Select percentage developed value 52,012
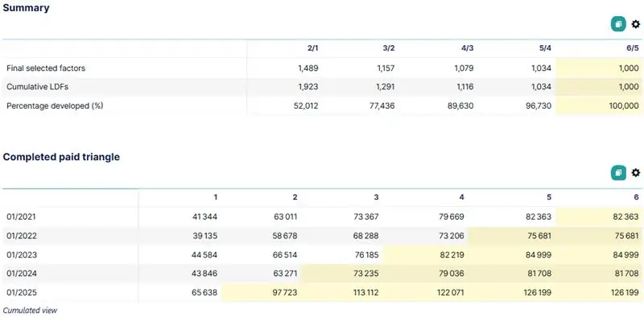The height and width of the screenshot is (318, 644). tap(306, 105)
